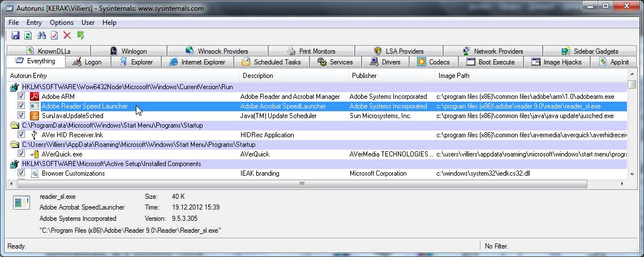Open the AppInit tab
This screenshot has width=644, height=257.
coord(614,62)
